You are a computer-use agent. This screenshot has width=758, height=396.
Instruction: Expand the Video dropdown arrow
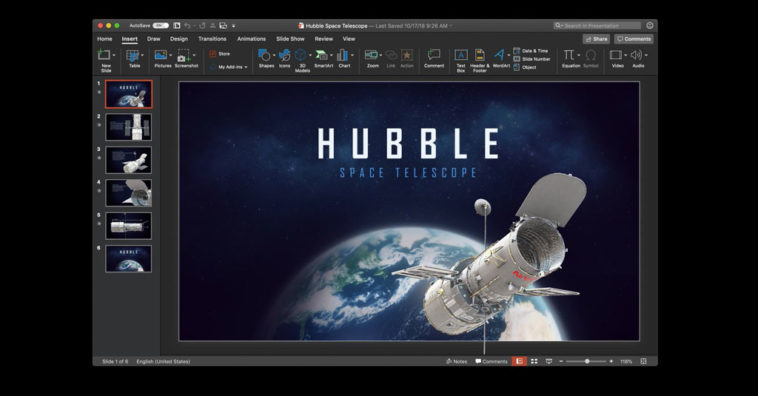(626, 55)
